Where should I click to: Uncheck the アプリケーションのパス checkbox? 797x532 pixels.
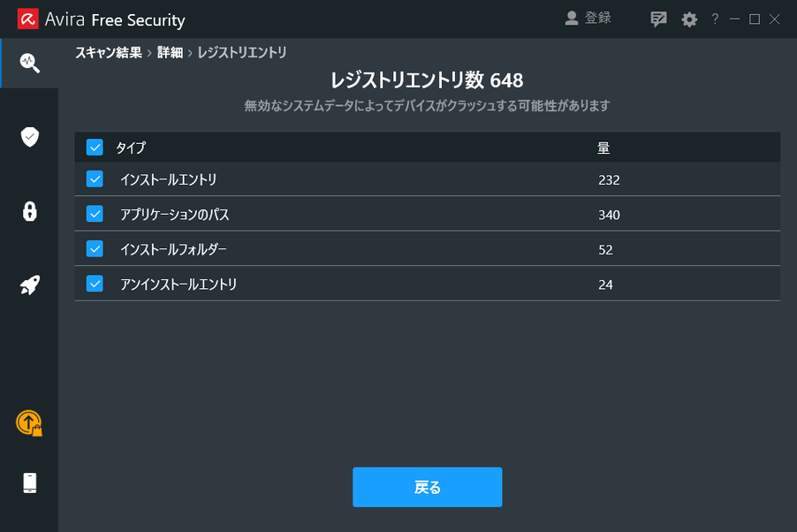click(x=95, y=214)
